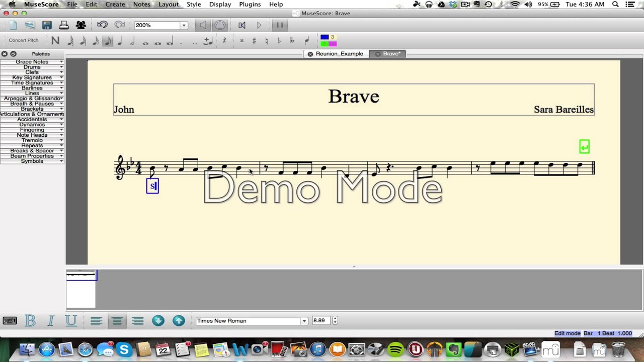Toggle Bold text formatting
This screenshot has width=644, height=362.
pos(30,321)
